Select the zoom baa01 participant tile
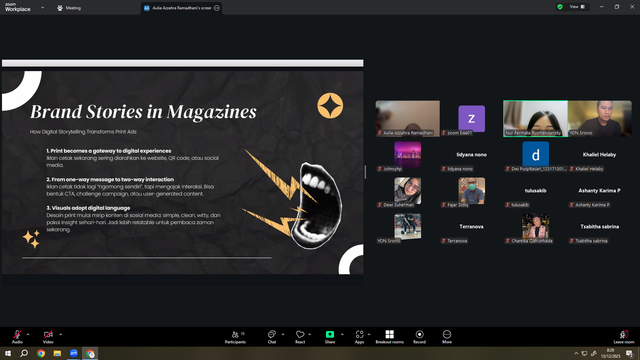Screen dimensions: 640x360 (x=471, y=118)
